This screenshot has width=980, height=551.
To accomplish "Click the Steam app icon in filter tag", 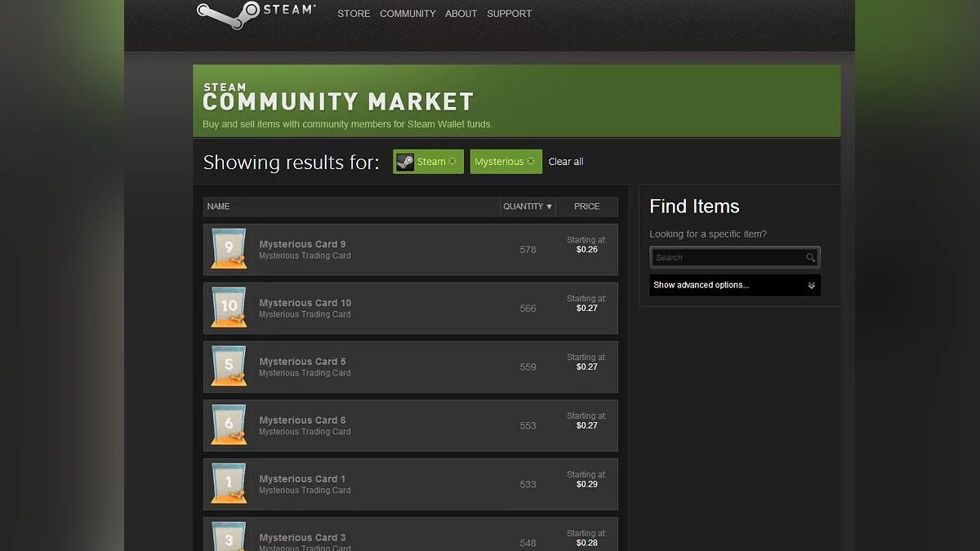I will [x=405, y=162].
